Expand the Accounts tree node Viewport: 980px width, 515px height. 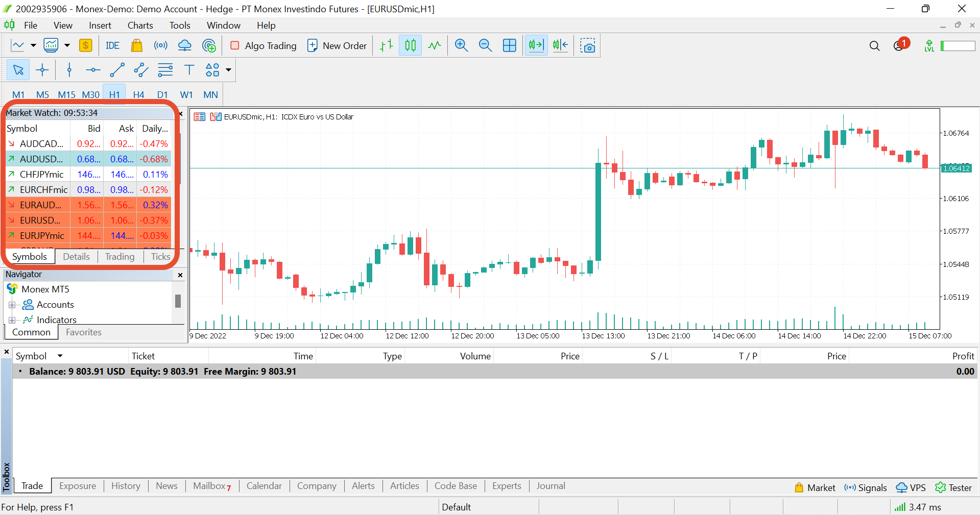click(x=12, y=305)
